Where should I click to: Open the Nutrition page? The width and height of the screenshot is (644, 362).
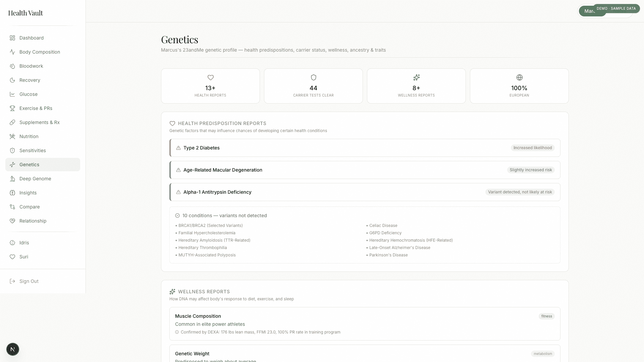[x=43, y=136]
